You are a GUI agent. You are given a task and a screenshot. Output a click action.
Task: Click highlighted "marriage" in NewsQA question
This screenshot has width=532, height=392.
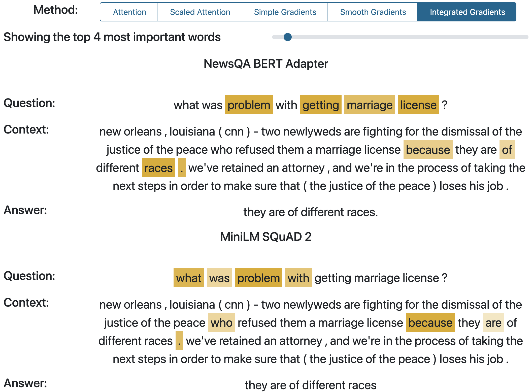click(x=370, y=105)
